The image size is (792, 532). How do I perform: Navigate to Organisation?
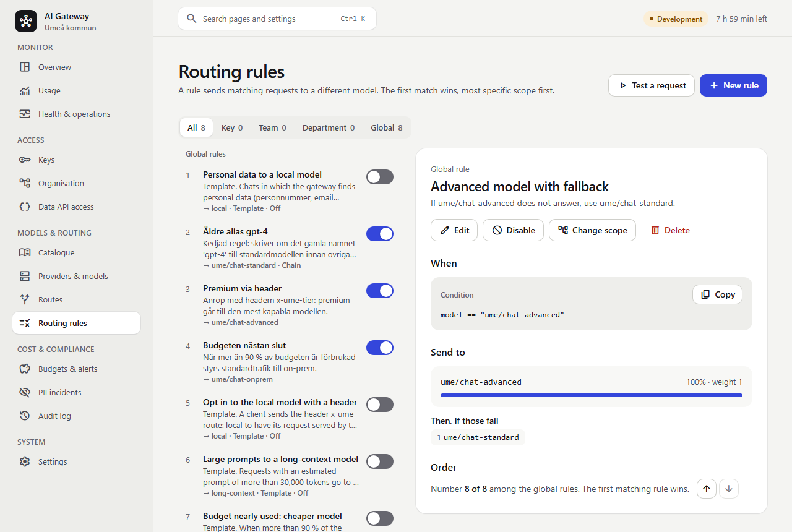click(x=76, y=183)
